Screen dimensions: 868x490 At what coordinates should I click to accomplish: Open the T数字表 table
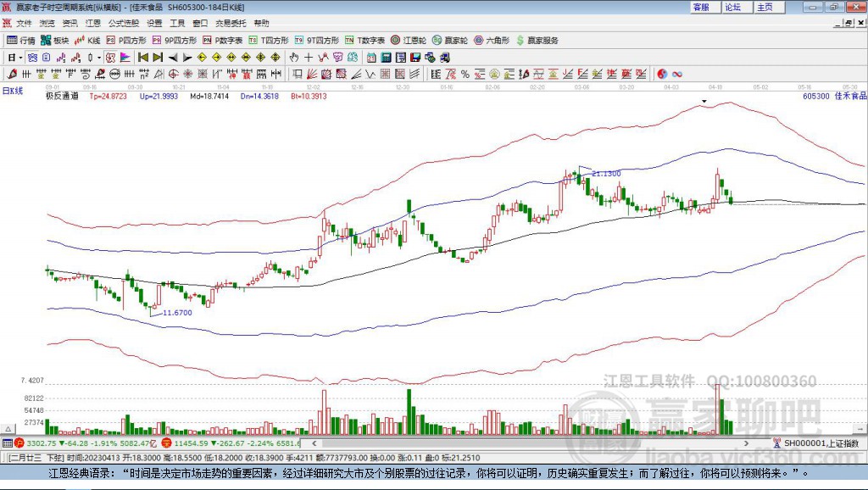(x=364, y=41)
